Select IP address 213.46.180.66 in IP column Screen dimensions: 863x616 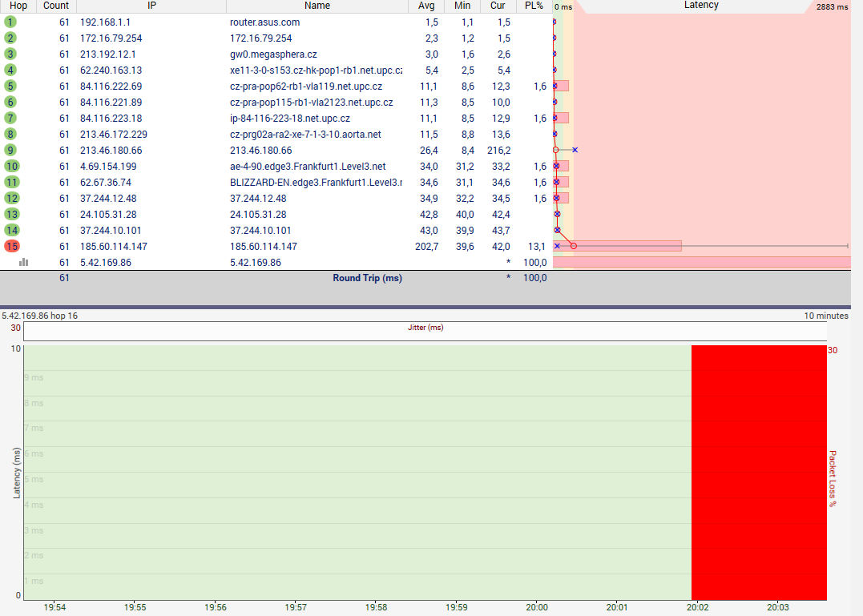tap(111, 150)
